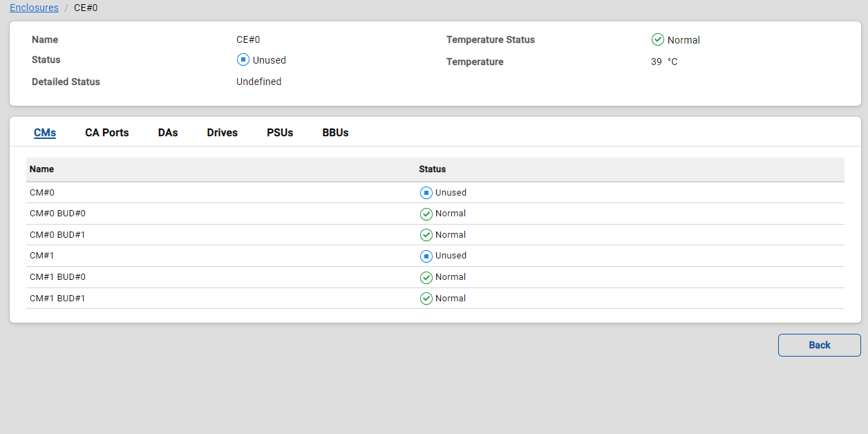868x434 pixels.
Task: Go to Enclosures breadcrumb link
Action: 34,8
